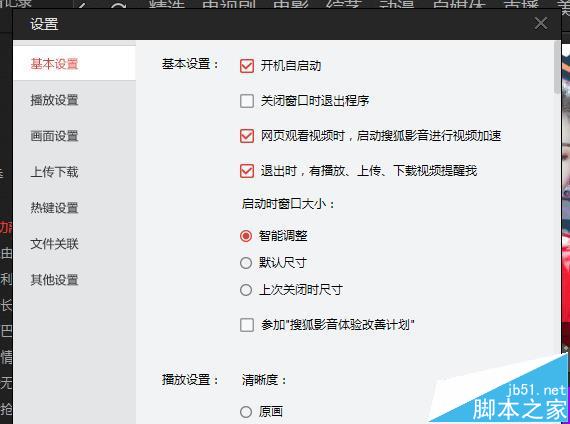Click the 启动时窗口大小 label

[288, 204]
